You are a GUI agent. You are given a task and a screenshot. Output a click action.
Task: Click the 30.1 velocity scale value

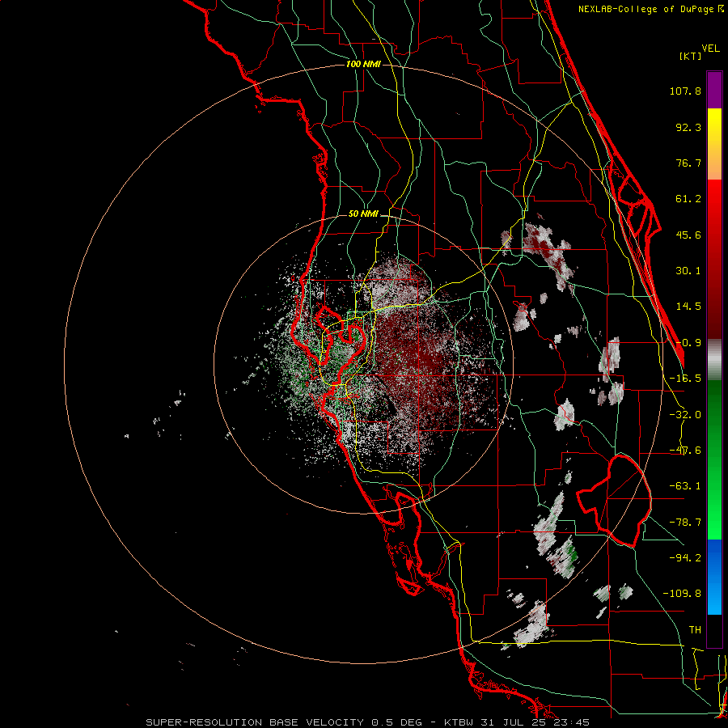click(688, 271)
